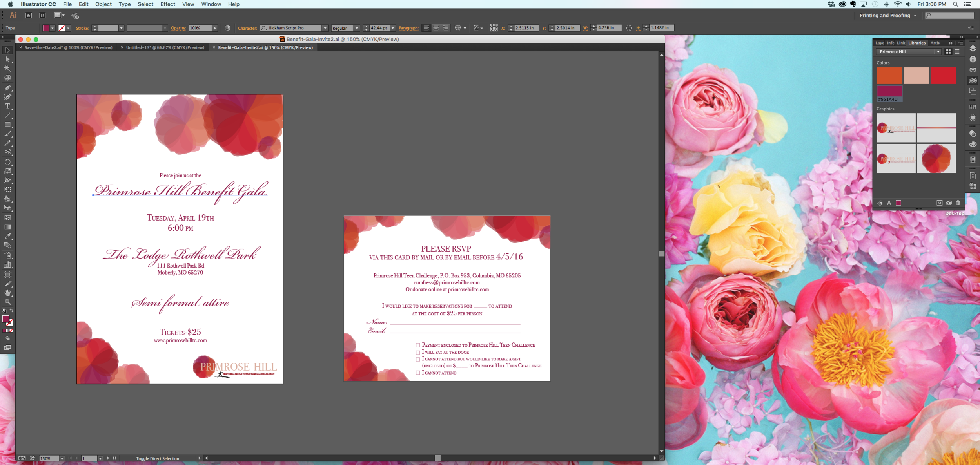
Task: Open the Object menu
Action: [103, 4]
